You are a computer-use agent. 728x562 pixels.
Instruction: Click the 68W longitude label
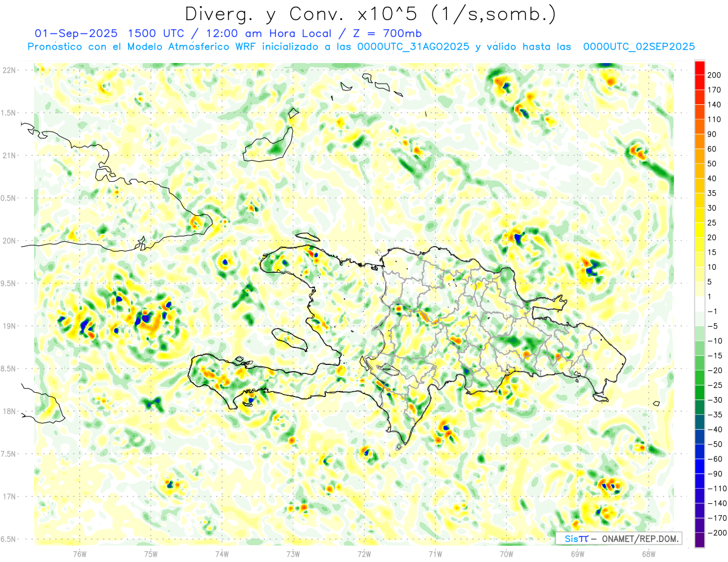click(x=649, y=554)
